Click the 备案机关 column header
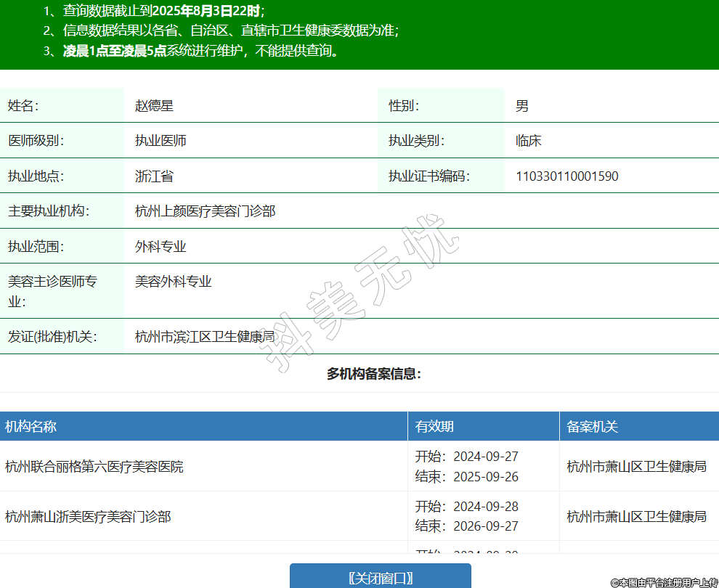719x588 pixels. pos(592,426)
